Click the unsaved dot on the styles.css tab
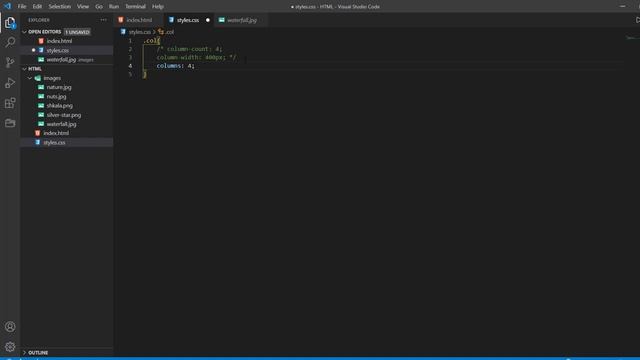640x360 pixels. [x=208, y=20]
